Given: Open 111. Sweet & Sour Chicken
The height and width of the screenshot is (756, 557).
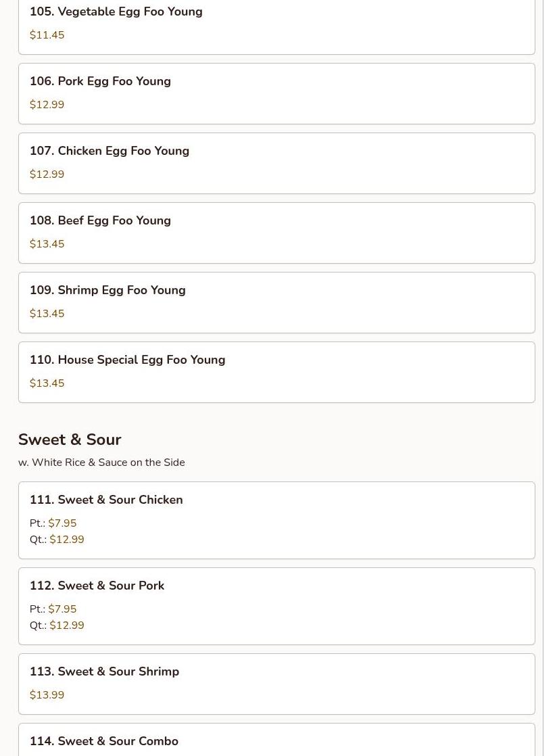Looking at the screenshot, I should [x=106, y=500].
